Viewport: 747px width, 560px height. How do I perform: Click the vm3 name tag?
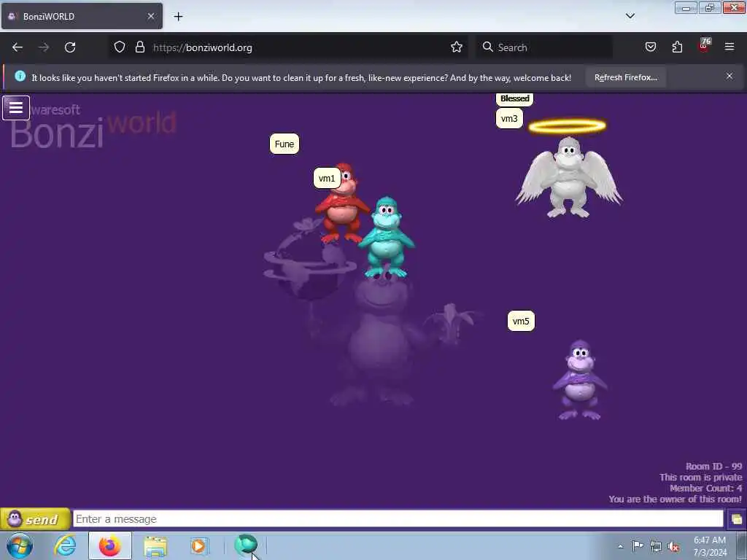click(509, 119)
